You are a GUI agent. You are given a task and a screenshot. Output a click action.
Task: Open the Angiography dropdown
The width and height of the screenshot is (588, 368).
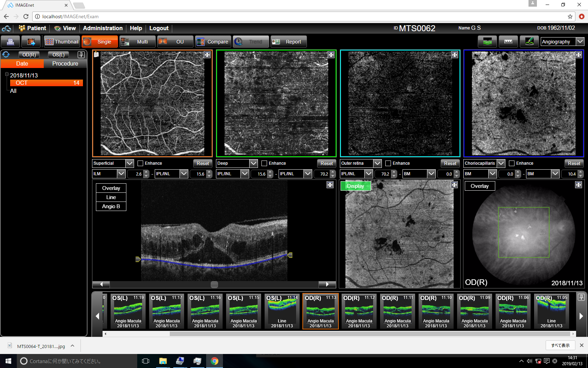pyautogui.click(x=580, y=42)
